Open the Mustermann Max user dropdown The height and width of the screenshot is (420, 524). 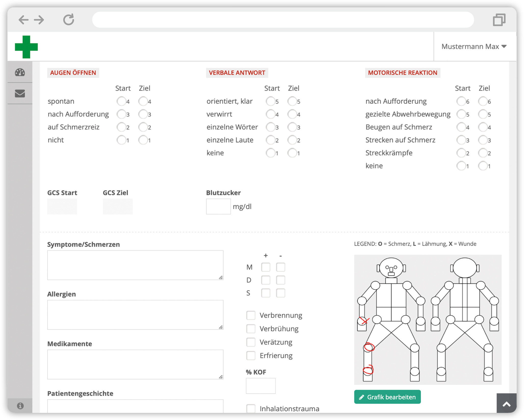(x=474, y=46)
